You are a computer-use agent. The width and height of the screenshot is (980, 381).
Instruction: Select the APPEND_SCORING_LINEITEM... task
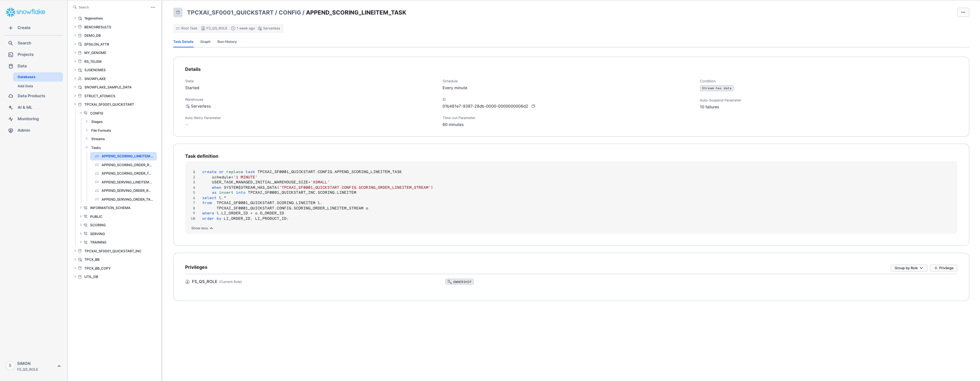(x=123, y=156)
